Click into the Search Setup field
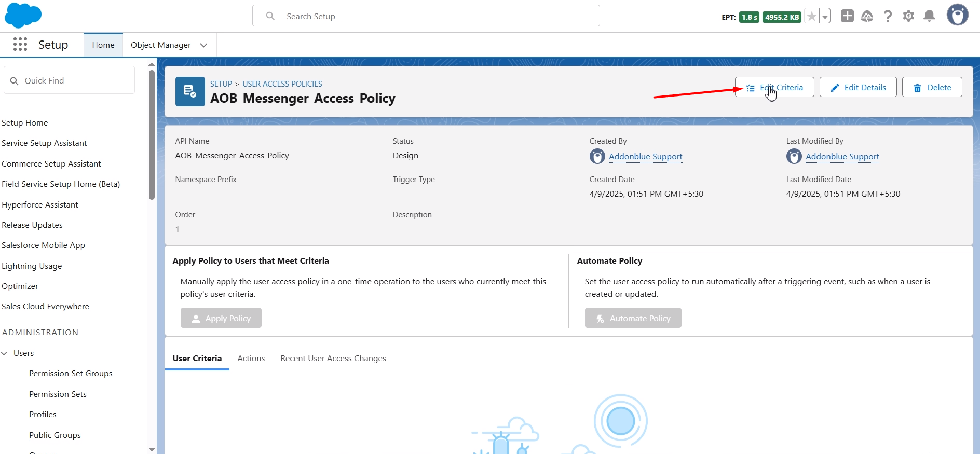Image resolution: width=980 pixels, height=454 pixels. (426, 16)
